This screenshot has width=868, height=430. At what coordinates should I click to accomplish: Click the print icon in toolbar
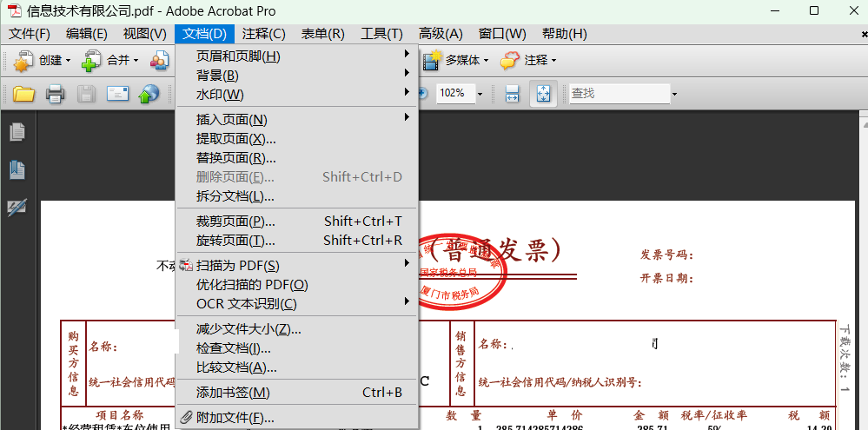(x=56, y=94)
